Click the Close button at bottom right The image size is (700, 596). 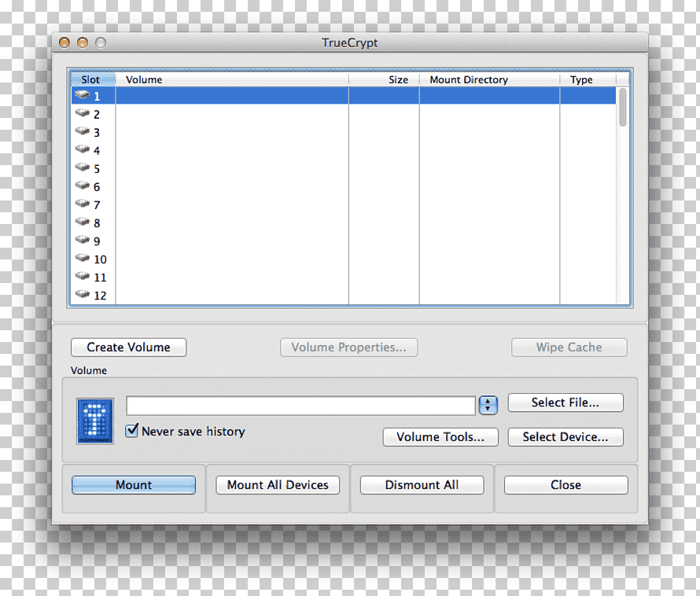(x=566, y=485)
